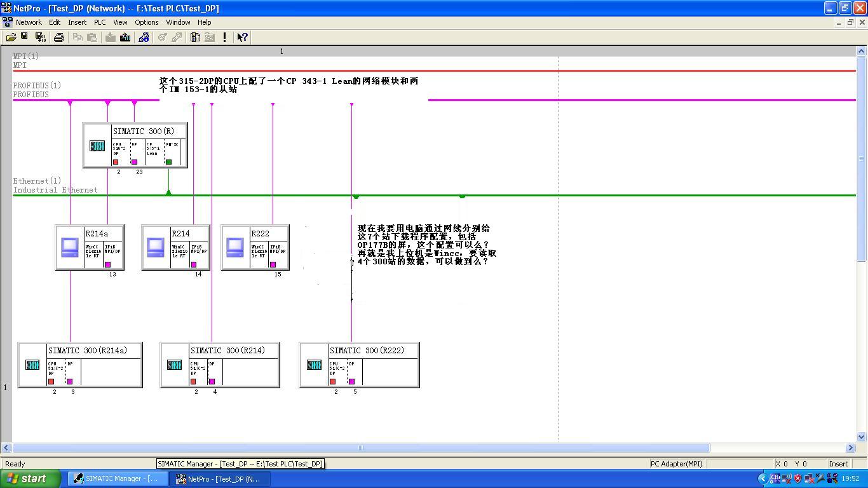Click the exclamation mark toolbar icon
Viewport: 868px width, 488px height.
(x=224, y=37)
